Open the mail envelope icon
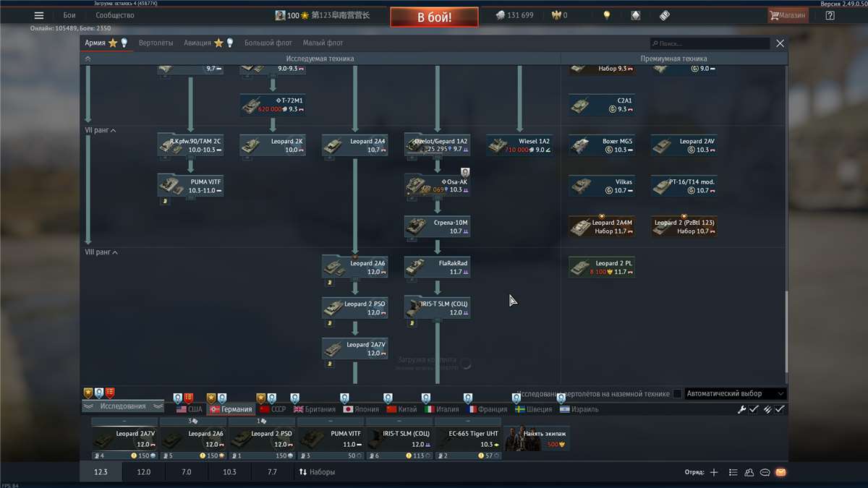868x488 pixels. [780, 472]
